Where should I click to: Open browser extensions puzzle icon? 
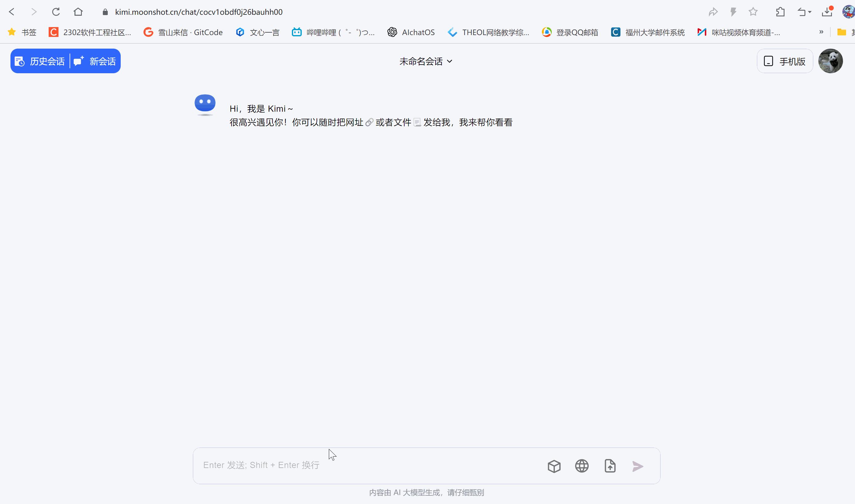pos(780,12)
